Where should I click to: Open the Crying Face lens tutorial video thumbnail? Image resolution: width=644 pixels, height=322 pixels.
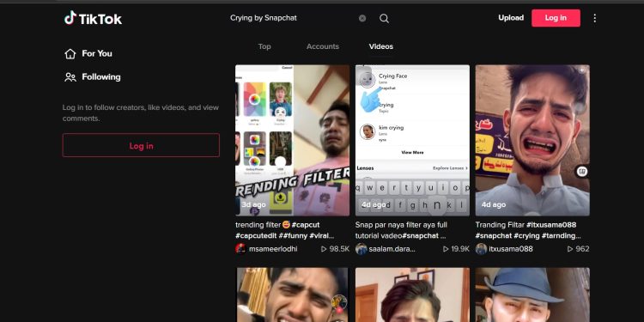(x=412, y=141)
